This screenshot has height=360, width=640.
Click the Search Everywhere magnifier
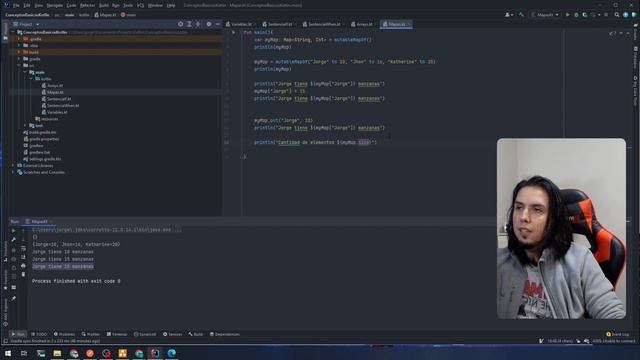[617, 15]
